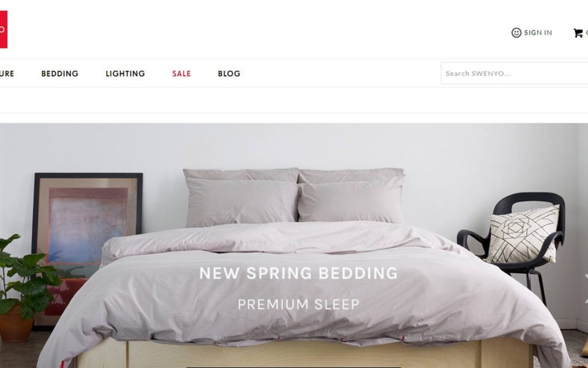588x368 pixels.
Task: Go to the red SALE menu item
Action: click(x=181, y=74)
